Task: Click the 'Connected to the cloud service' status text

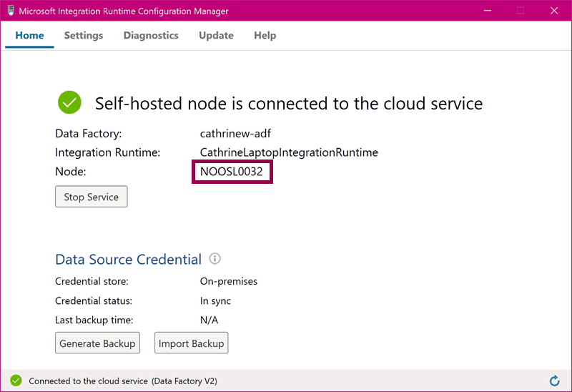Action: click(x=88, y=381)
